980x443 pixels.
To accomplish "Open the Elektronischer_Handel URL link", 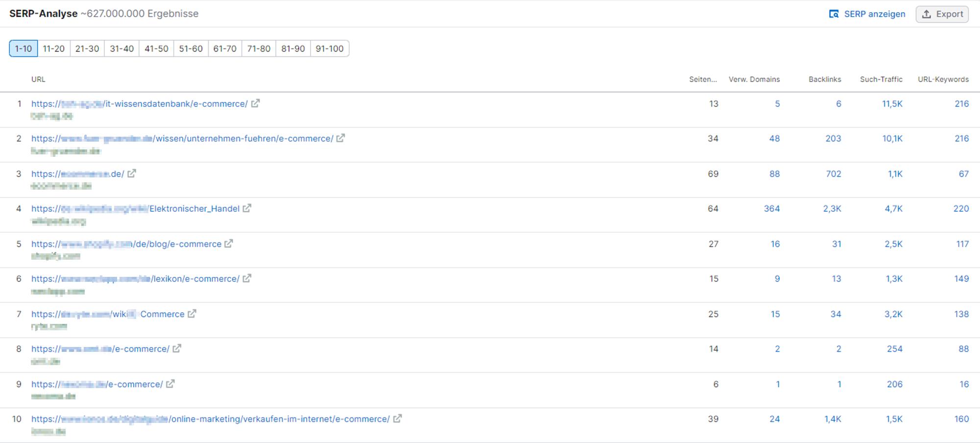I will click(136, 208).
